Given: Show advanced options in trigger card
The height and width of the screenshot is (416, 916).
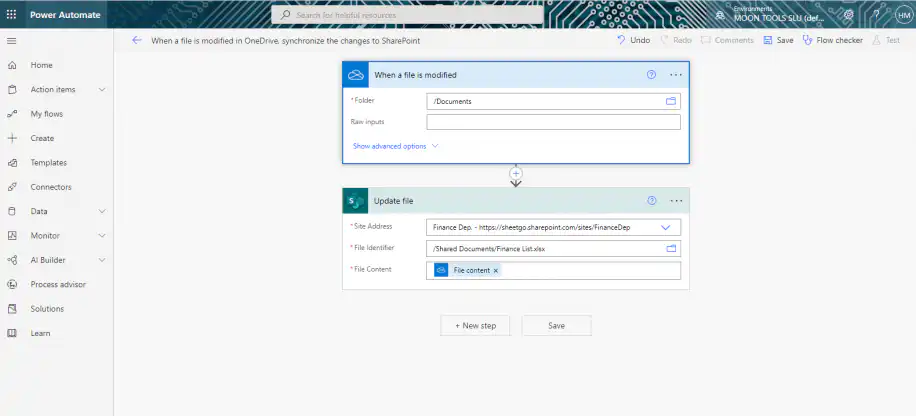Looking at the screenshot, I should (x=395, y=146).
